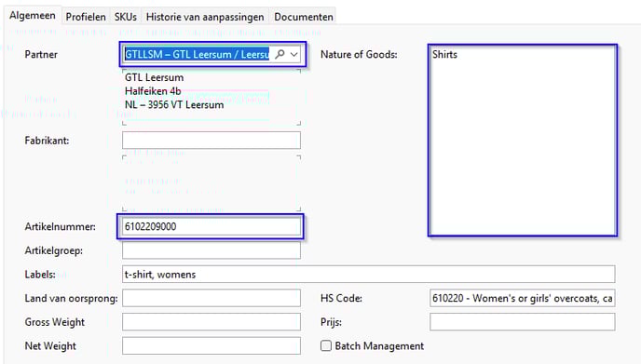Screen dimensions: 641x364
Task: Click the search magnifier in Partner field
Action: (280, 54)
